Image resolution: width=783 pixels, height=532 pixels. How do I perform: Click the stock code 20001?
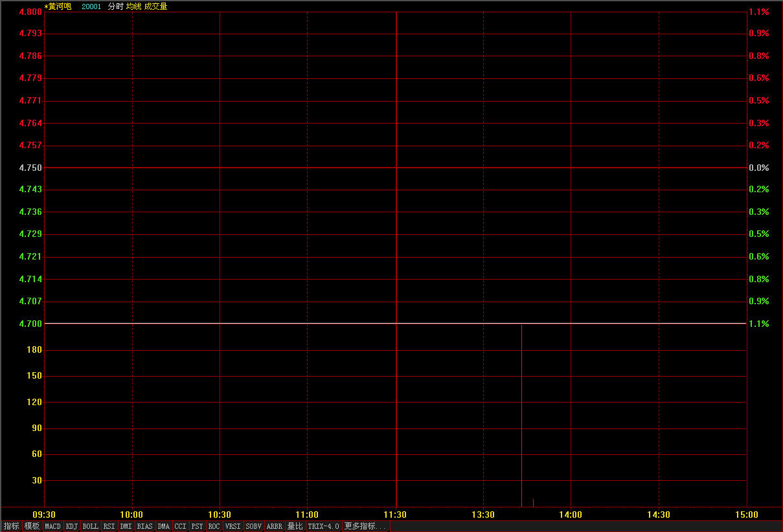(91, 6)
